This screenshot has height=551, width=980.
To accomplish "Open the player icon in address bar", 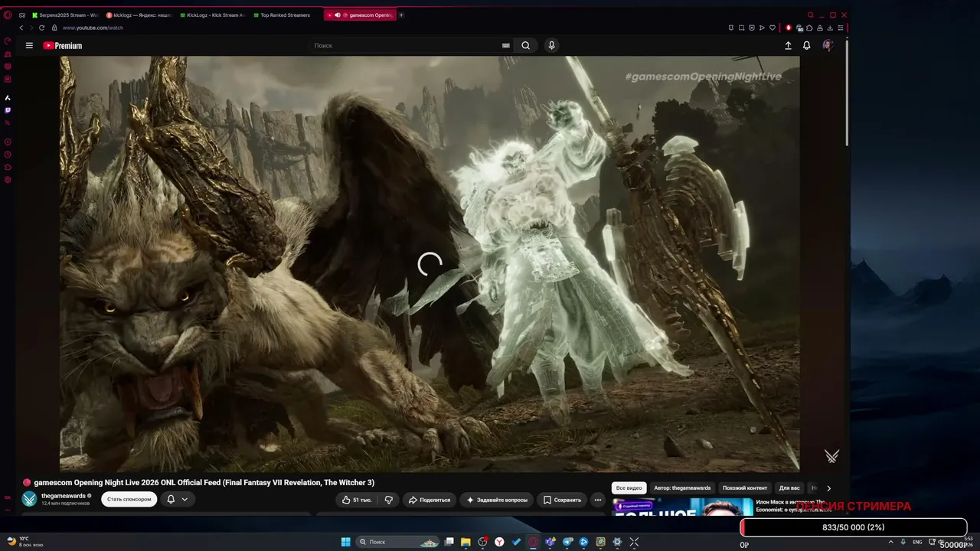I will click(762, 28).
